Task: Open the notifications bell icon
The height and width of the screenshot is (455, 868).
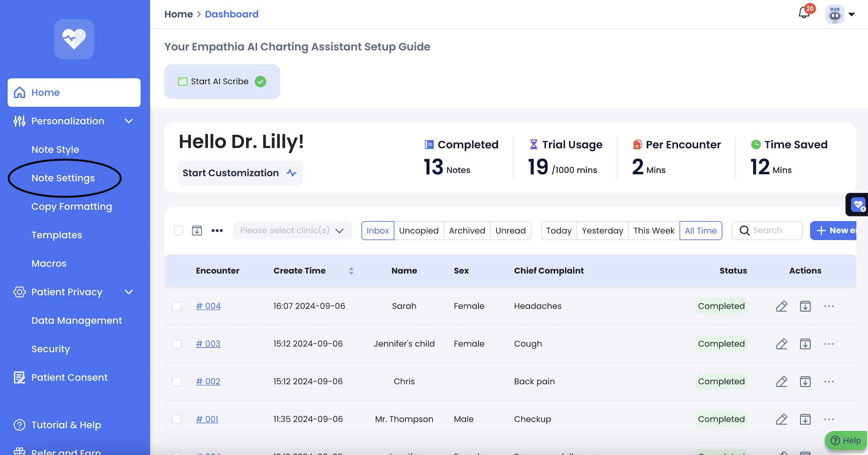Action: point(804,14)
